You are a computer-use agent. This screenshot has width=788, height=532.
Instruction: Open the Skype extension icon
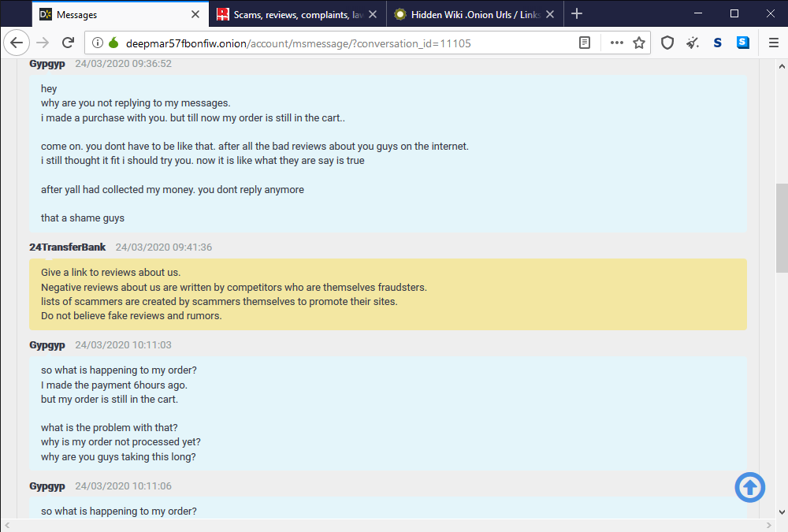743,43
